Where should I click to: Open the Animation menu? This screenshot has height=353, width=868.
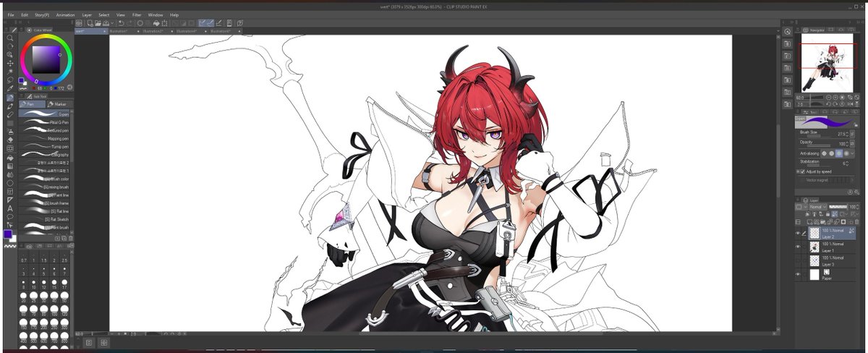tap(65, 14)
